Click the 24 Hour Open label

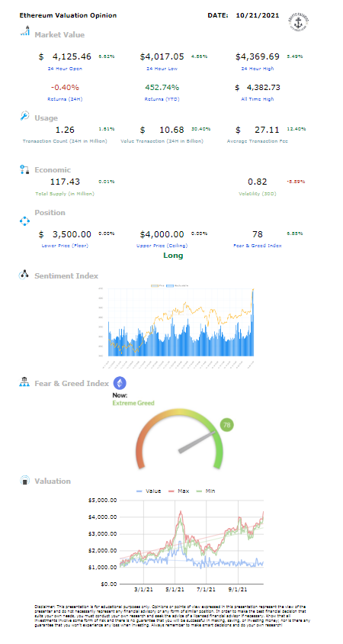[x=66, y=69]
